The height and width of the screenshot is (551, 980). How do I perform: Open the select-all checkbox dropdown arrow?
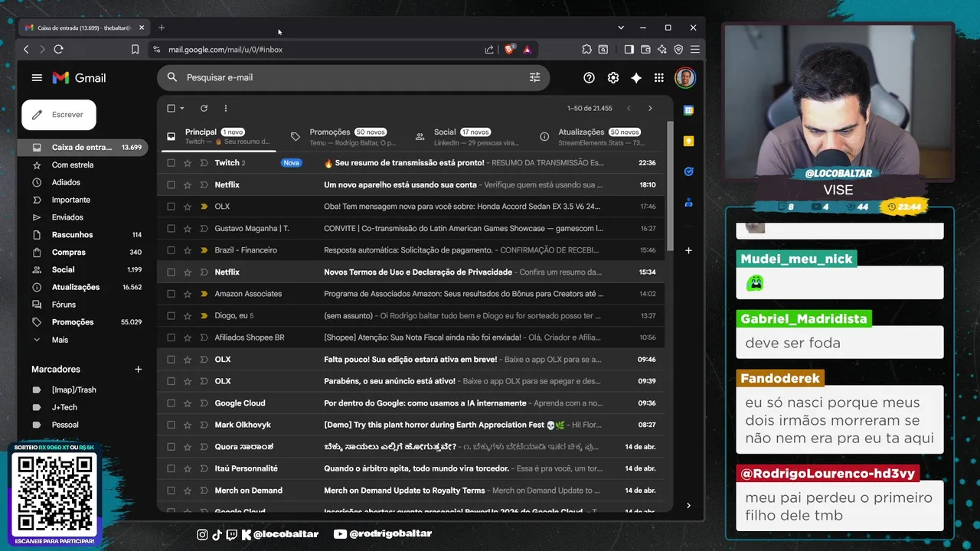pos(182,109)
